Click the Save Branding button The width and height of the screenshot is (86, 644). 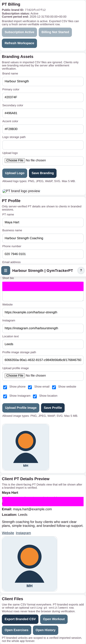[x=43, y=173]
